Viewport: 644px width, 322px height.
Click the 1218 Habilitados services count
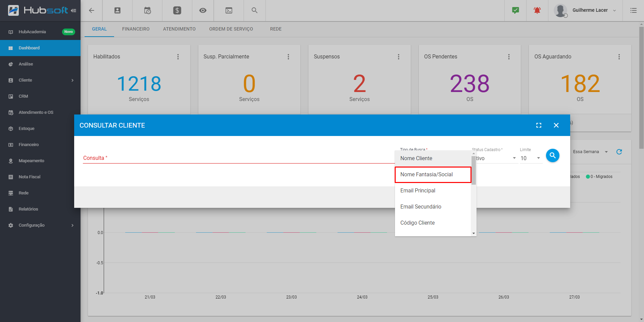tap(139, 84)
